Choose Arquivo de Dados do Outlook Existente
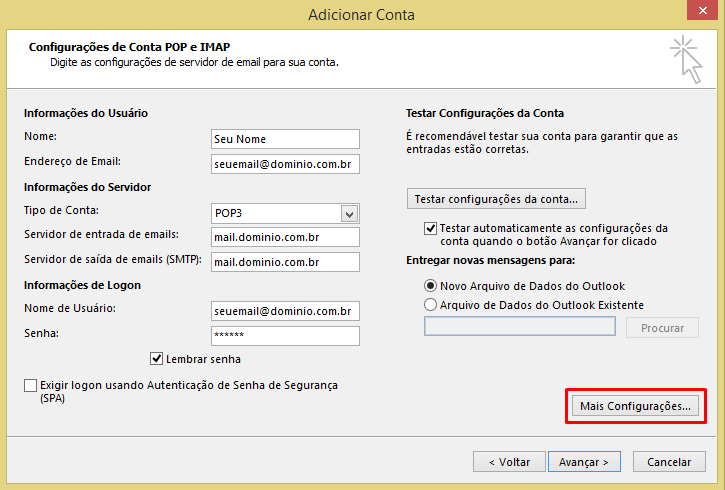The width and height of the screenshot is (725, 490). click(x=430, y=305)
